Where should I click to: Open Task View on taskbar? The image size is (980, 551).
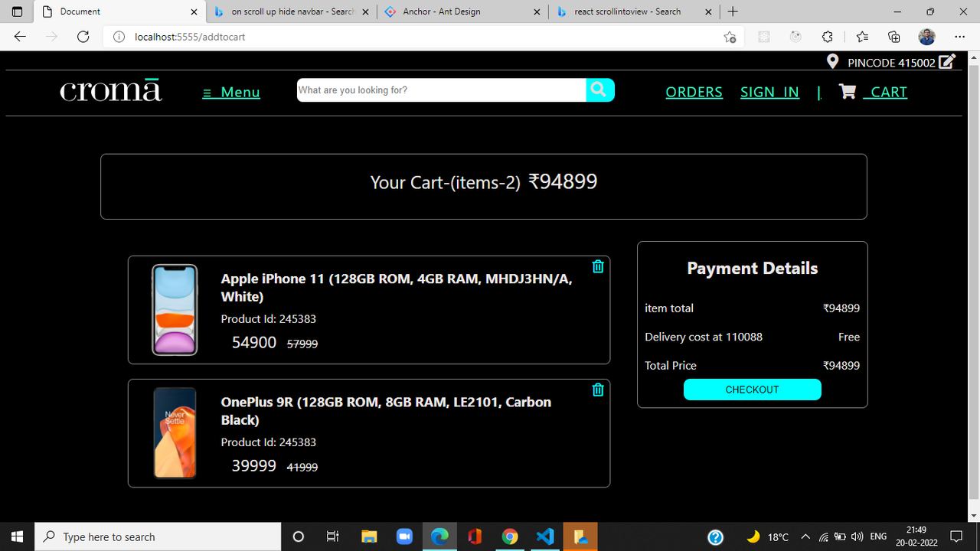pos(332,536)
